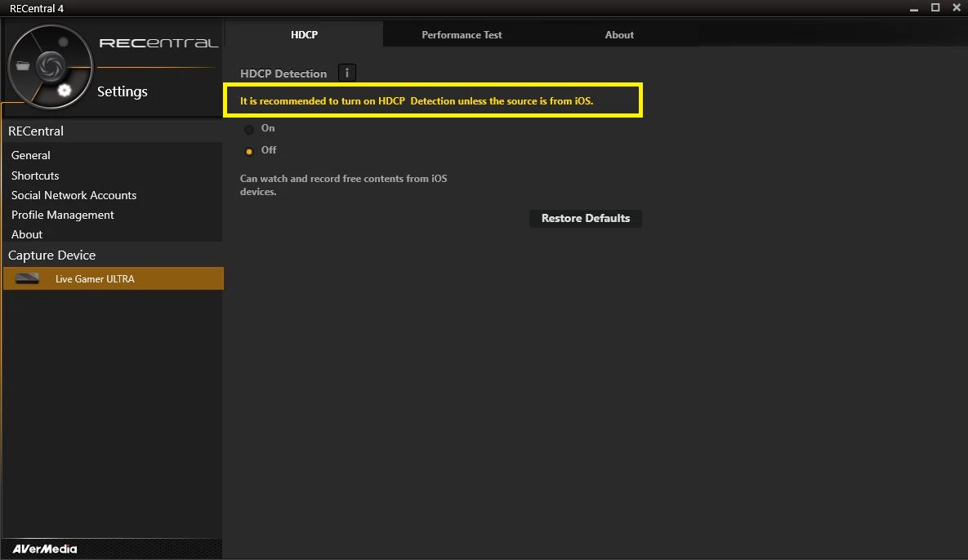This screenshot has width=968, height=560.
Task: Click the Restore Defaults button
Action: tap(585, 218)
